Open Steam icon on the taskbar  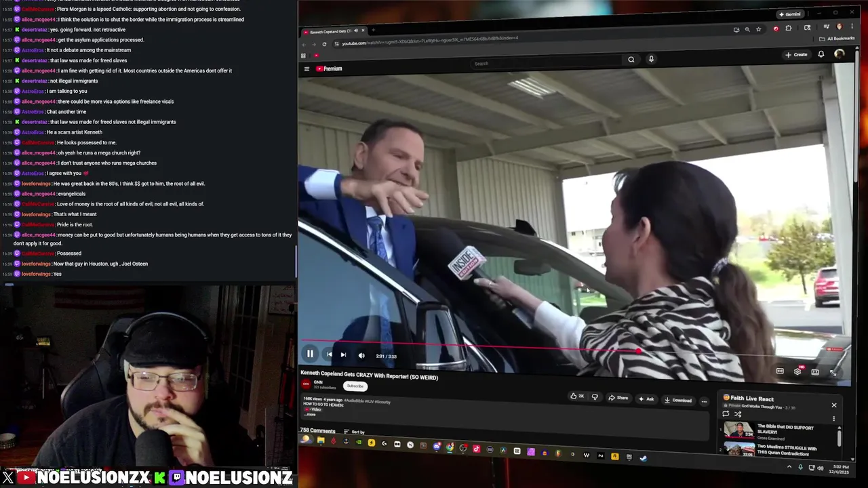click(643, 458)
